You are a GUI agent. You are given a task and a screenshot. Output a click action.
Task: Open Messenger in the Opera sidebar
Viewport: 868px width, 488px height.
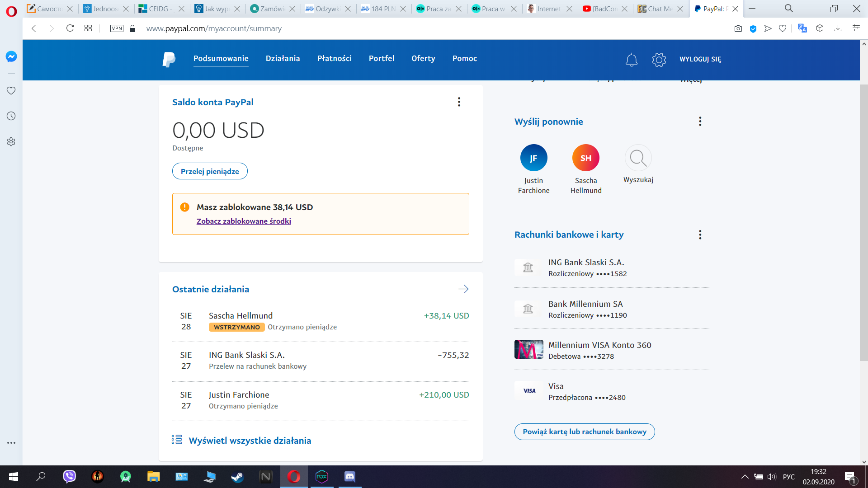tap(11, 56)
